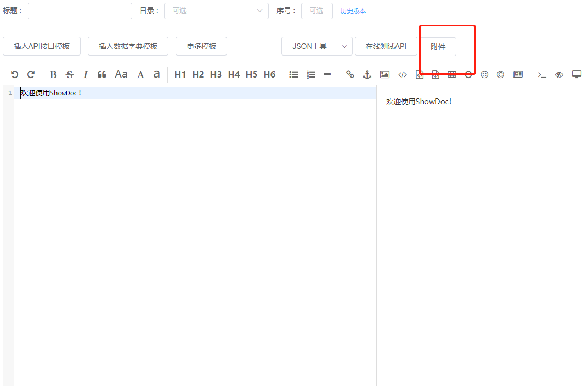The image size is (588, 386).
Task: Expand the JSON工具 dropdown
Action: (317, 46)
